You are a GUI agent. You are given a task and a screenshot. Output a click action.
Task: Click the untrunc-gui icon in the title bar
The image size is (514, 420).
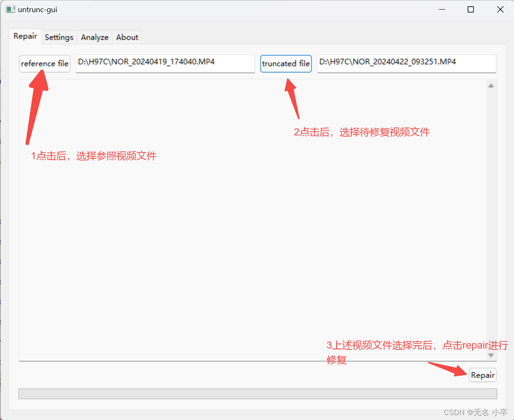pos(10,9)
